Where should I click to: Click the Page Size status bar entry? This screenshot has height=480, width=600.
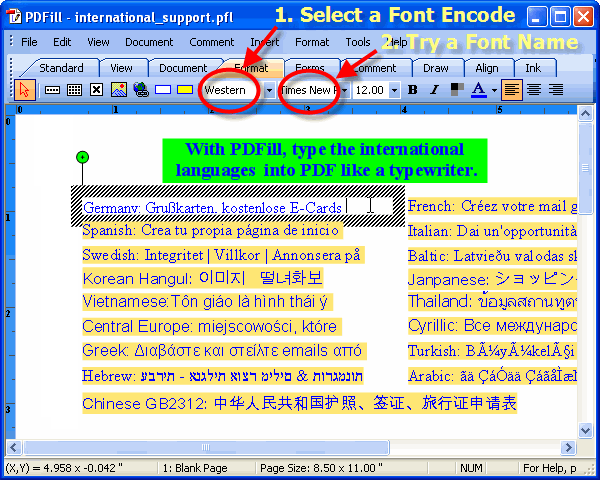pyautogui.click(x=321, y=468)
